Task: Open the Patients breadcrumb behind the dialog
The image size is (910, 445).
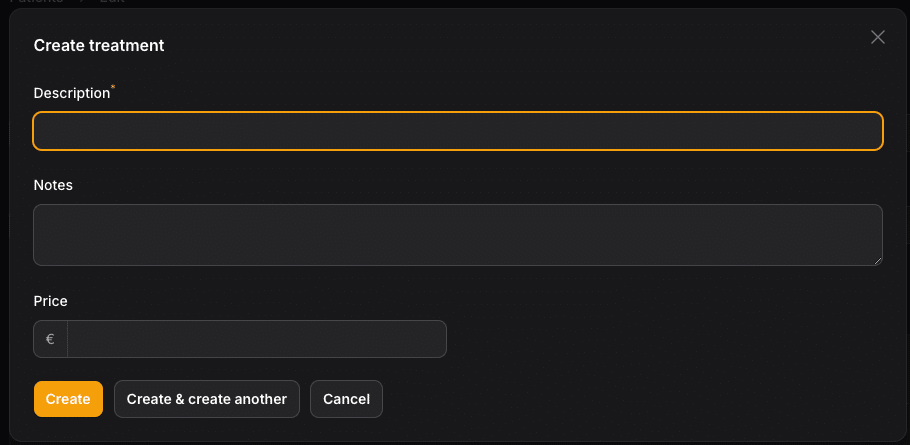Action: (36, 2)
